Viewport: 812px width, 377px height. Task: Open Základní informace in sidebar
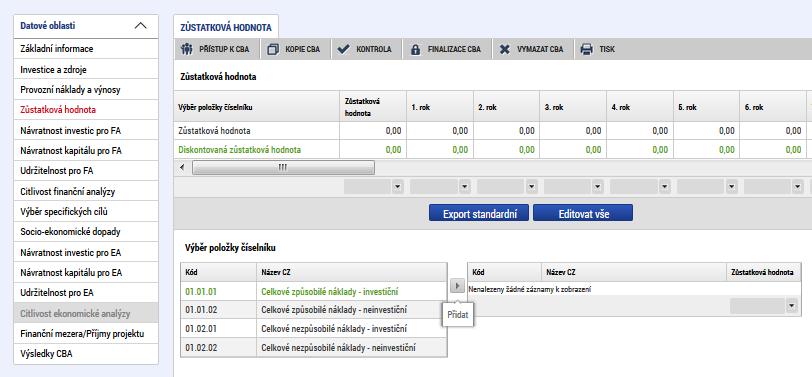coord(86,49)
